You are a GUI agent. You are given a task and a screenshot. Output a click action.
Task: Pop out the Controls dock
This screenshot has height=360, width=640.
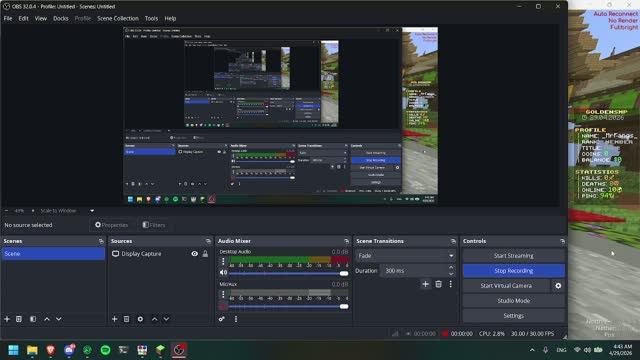coord(562,241)
